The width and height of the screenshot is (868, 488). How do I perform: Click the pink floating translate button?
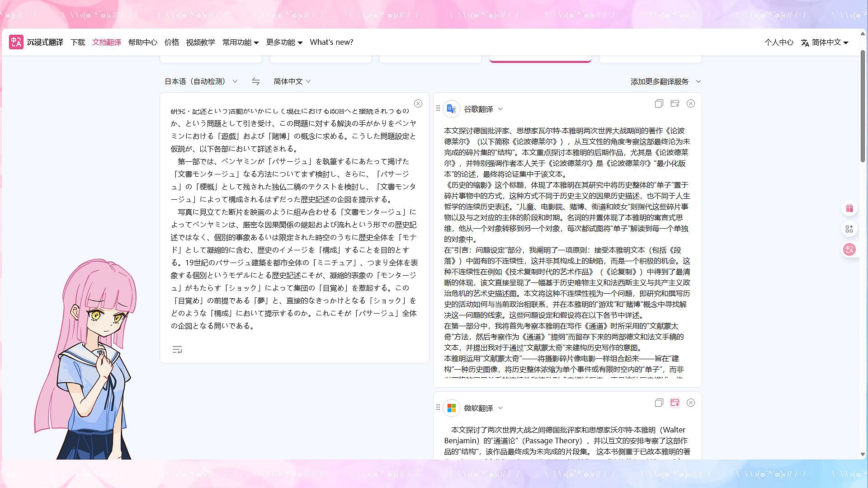coord(849,249)
